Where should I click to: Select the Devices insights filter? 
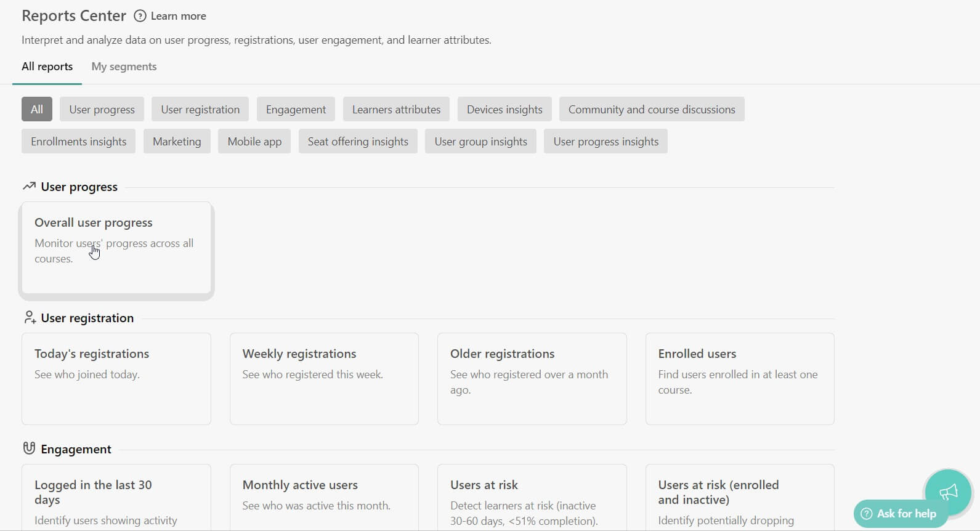[x=504, y=110]
